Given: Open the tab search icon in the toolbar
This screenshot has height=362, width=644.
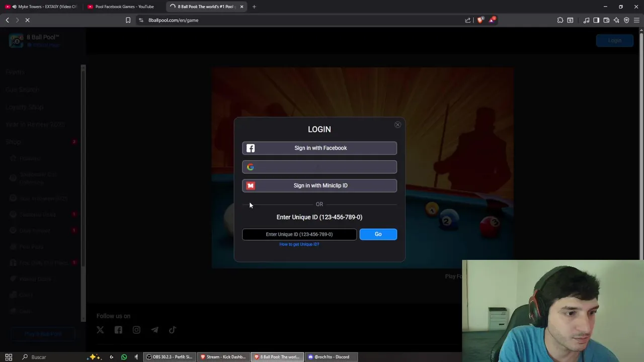Looking at the screenshot, I should point(570,20).
